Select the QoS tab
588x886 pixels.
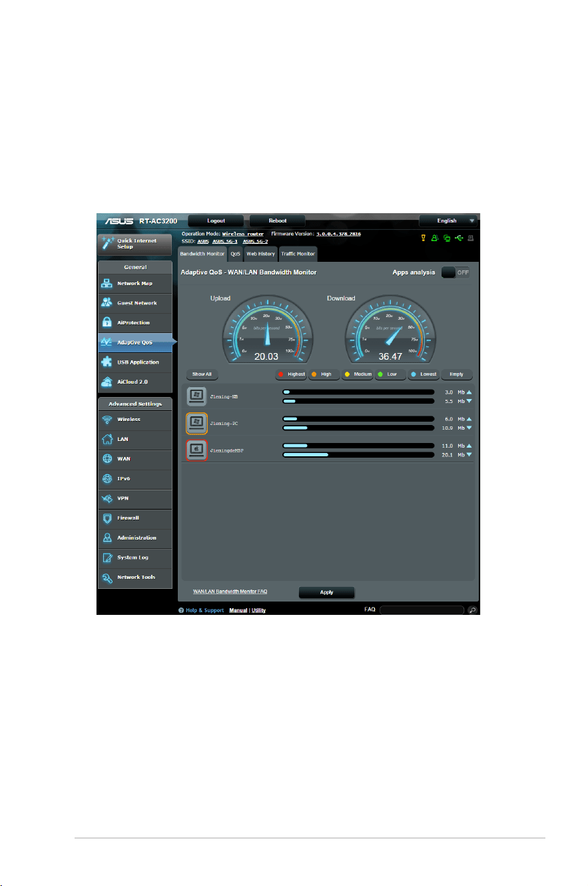coord(235,254)
